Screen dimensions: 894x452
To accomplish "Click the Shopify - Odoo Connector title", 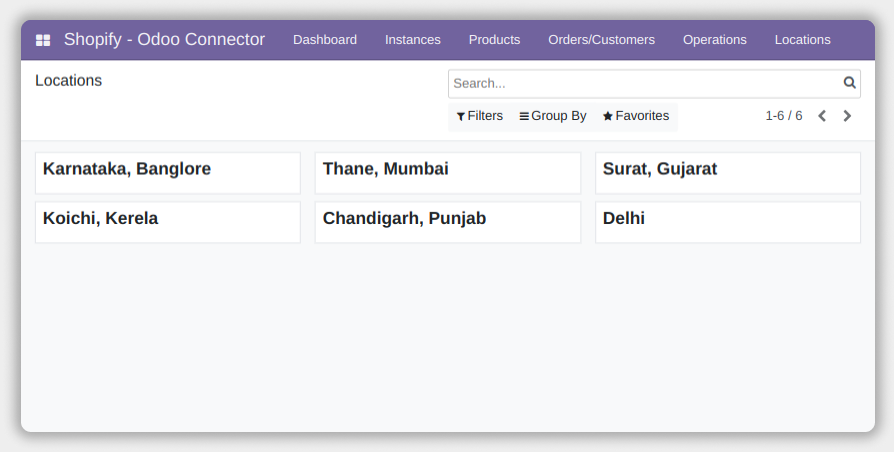I will 164,39.
